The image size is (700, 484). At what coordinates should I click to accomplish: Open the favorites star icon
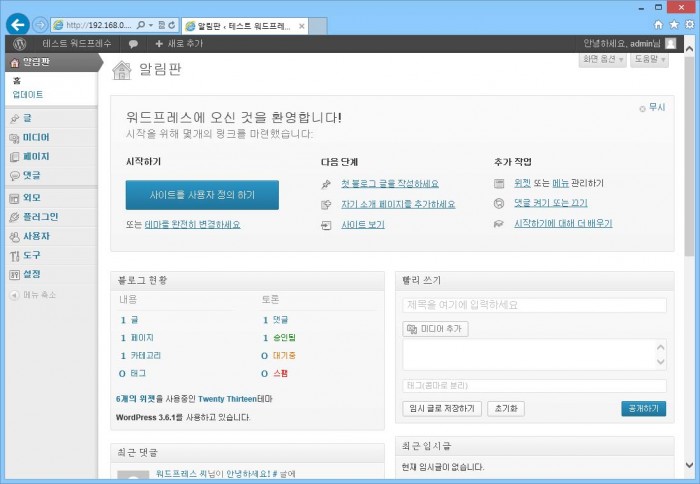674,25
